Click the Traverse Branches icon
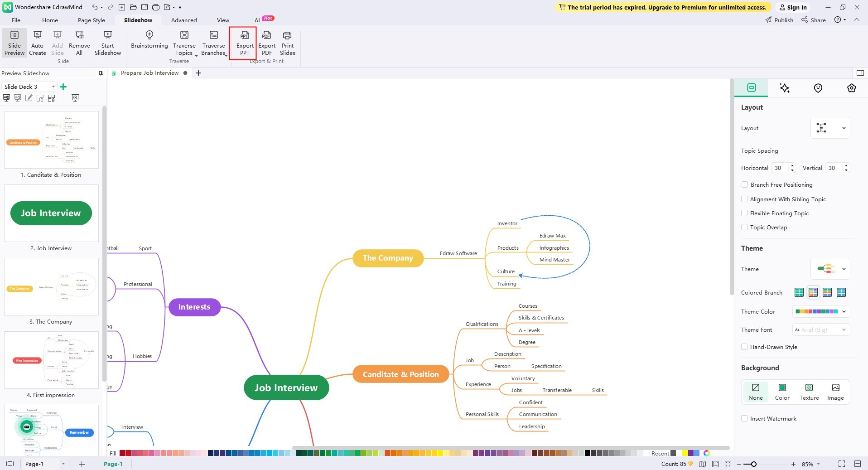Image resolution: width=868 pixels, height=470 pixels. coord(214,35)
